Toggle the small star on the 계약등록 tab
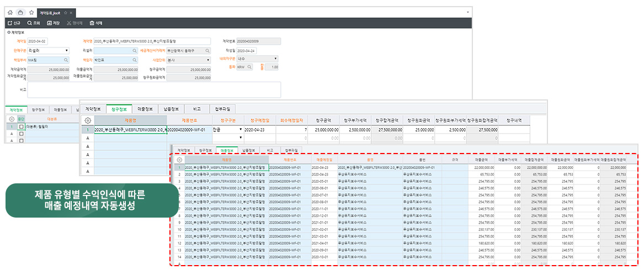The height and width of the screenshot is (280, 644). click(65, 13)
